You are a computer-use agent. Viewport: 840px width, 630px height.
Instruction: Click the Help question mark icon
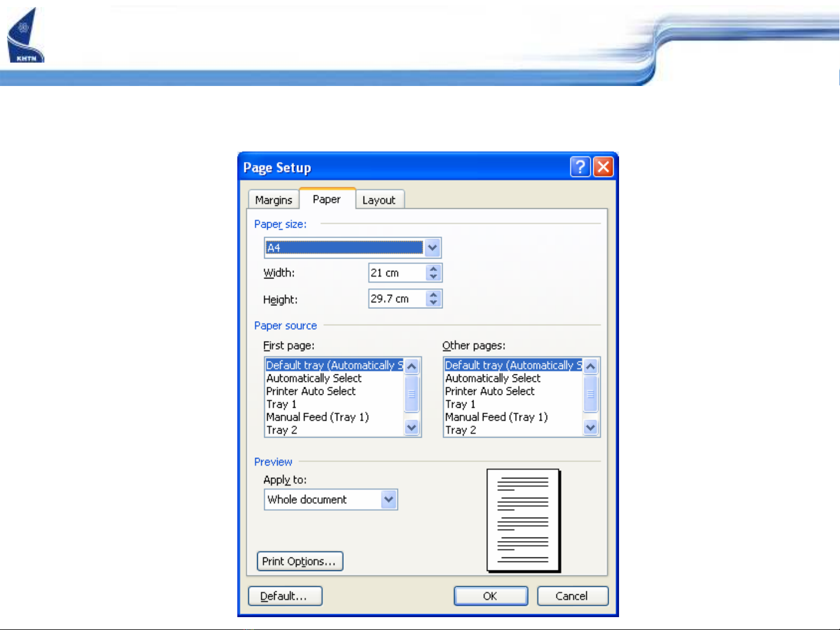[x=579, y=167]
